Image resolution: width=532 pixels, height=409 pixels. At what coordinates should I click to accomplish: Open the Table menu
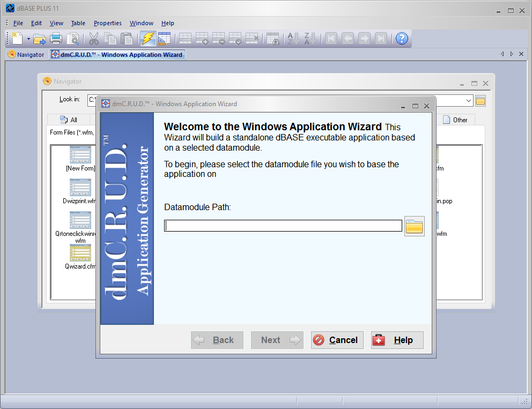coord(78,23)
